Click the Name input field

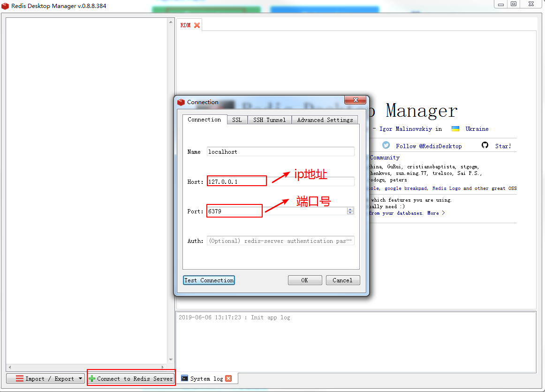click(280, 151)
